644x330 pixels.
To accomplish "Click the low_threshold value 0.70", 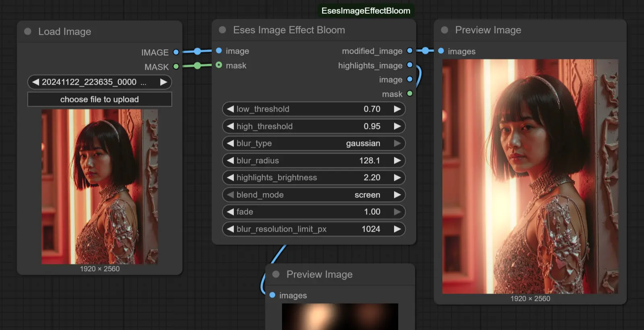I will point(372,109).
